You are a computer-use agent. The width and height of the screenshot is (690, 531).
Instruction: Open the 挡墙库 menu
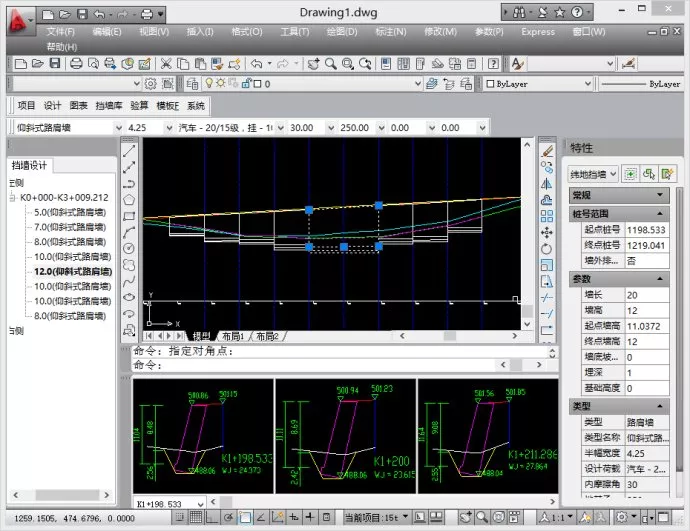(107, 106)
